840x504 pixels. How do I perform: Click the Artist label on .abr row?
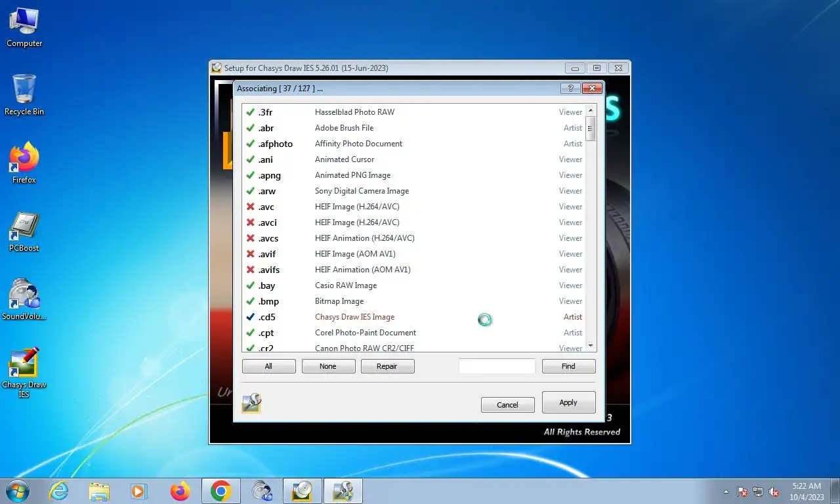tap(573, 128)
